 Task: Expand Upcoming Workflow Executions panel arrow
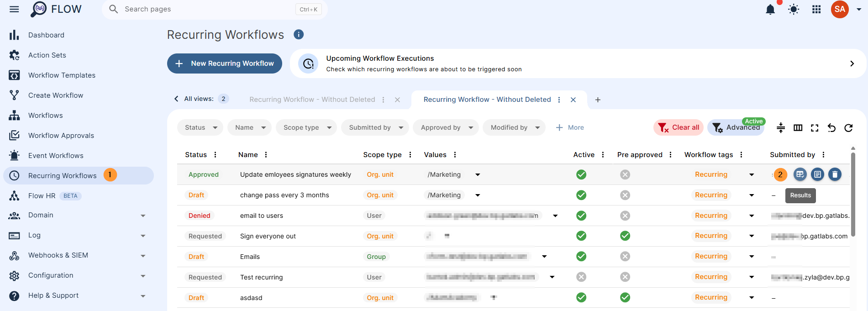tap(852, 63)
